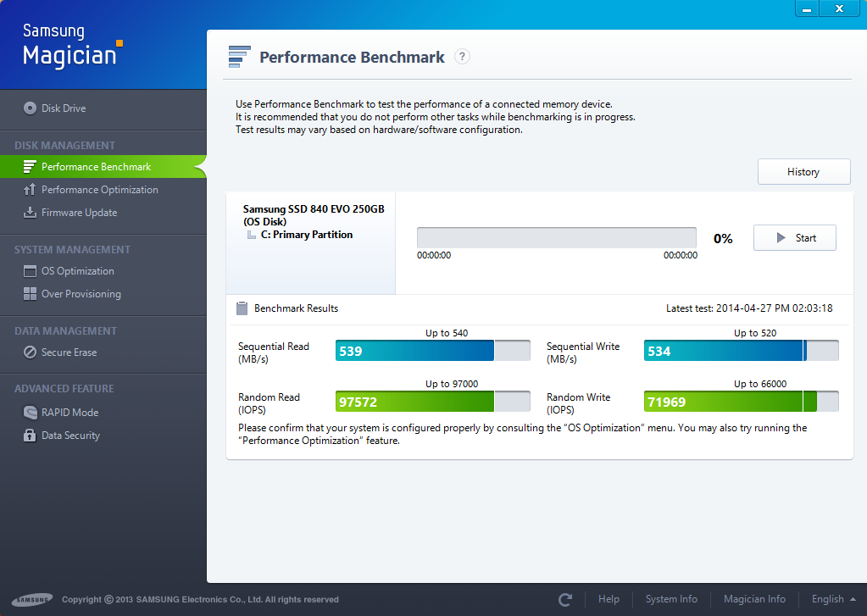This screenshot has height=616, width=867.
Task: Click the 'Up to 97000' label
Action: [451, 384]
